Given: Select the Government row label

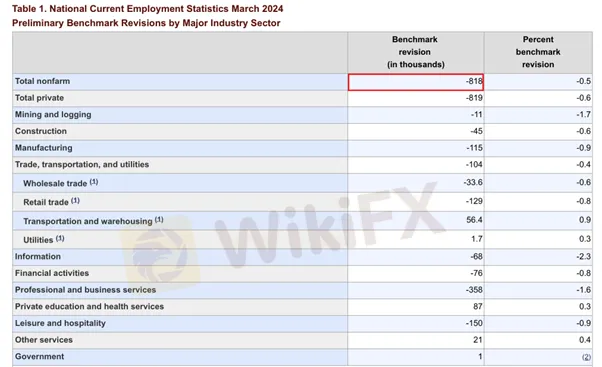Looking at the screenshot, I should tap(40, 357).
